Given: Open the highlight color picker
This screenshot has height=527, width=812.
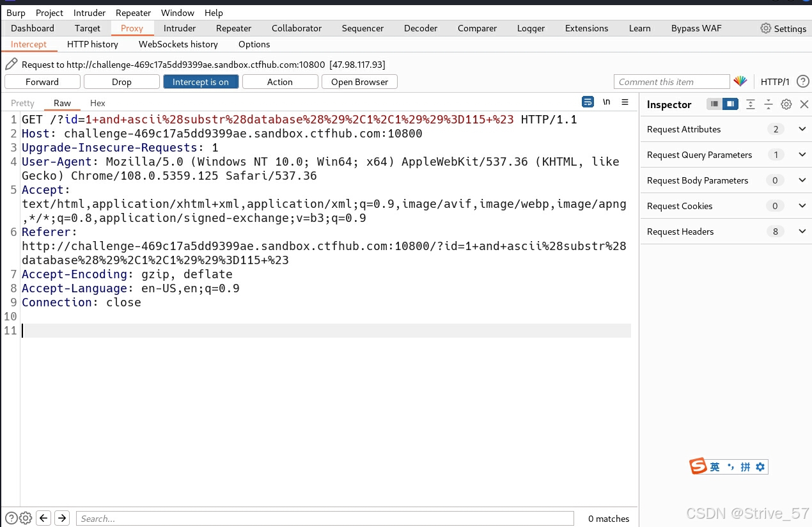Looking at the screenshot, I should pyautogui.click(x=740, y=81).
